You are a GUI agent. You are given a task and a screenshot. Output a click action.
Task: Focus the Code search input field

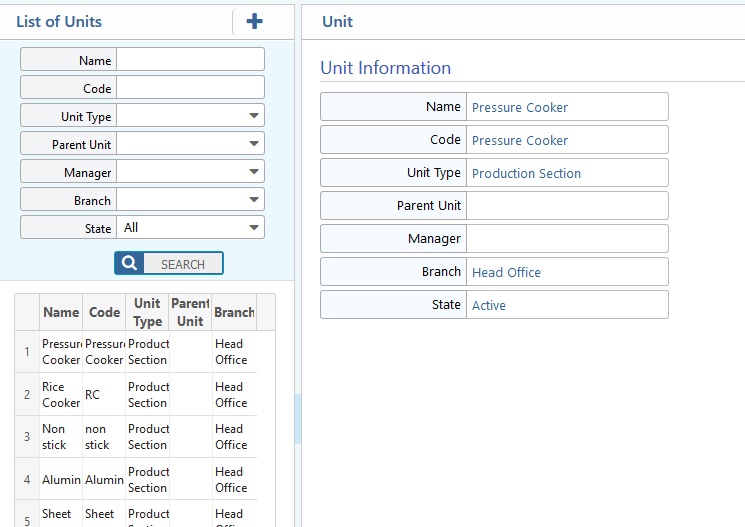coord(190,87)
